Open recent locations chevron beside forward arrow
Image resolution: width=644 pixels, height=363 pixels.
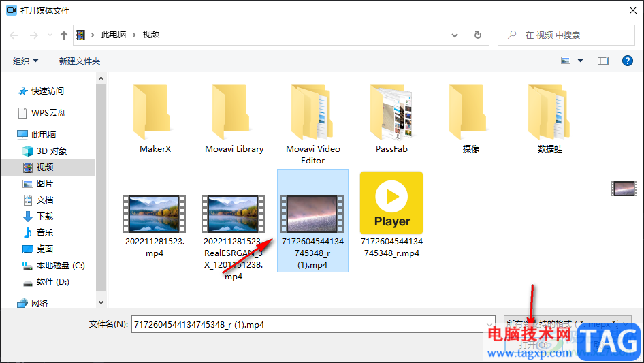coord(50,35)
